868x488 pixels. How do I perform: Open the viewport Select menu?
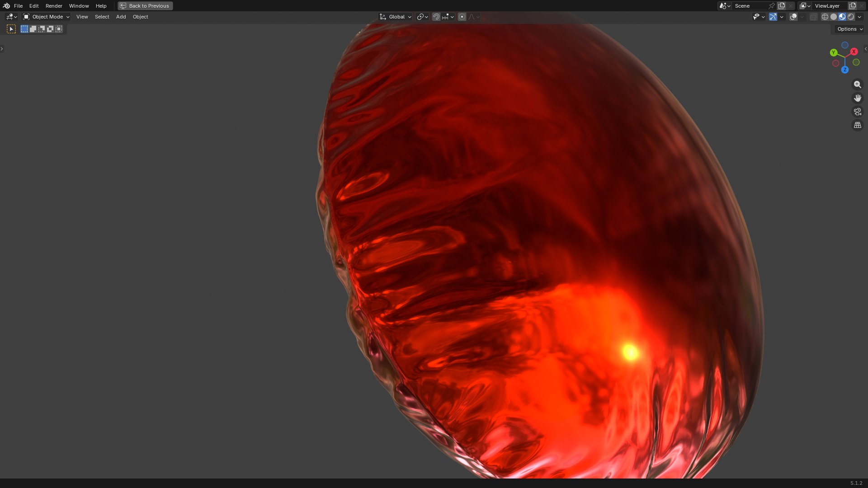coord(102,17)
